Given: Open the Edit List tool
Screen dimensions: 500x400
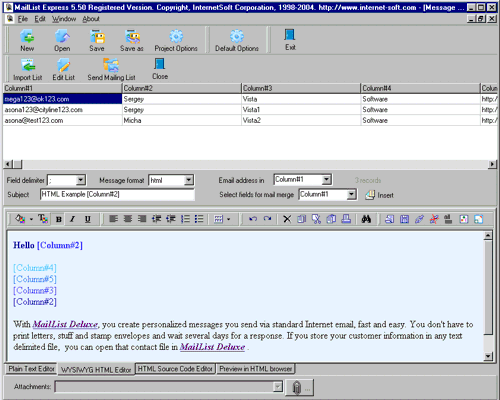Looking at the screenshot, I should pyautogui.click(x=63, y=69).
